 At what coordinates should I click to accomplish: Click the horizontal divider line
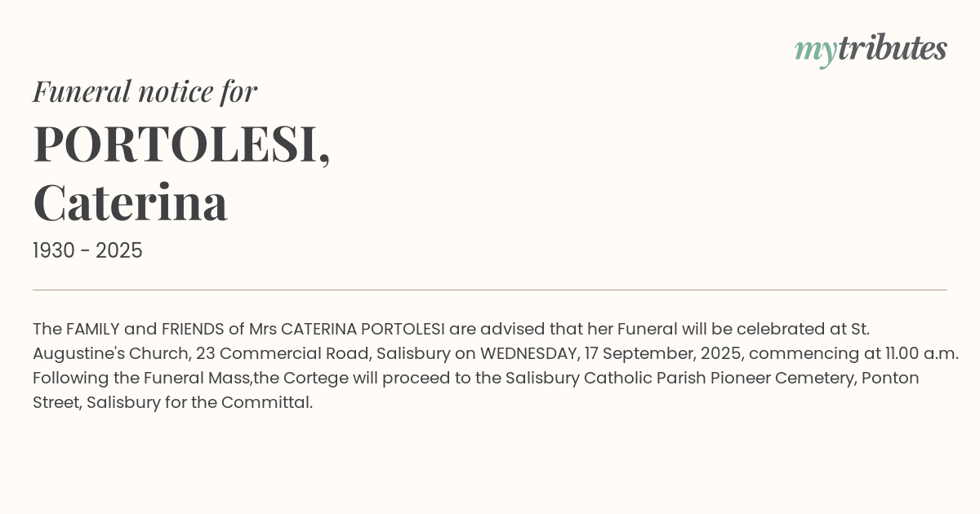pyautogui.click(x=490, y=290)
